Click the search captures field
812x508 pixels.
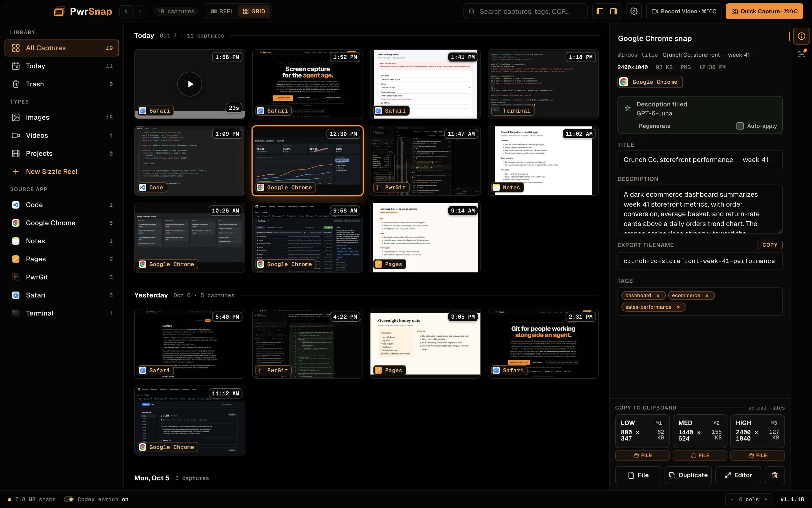pos(525,11)
